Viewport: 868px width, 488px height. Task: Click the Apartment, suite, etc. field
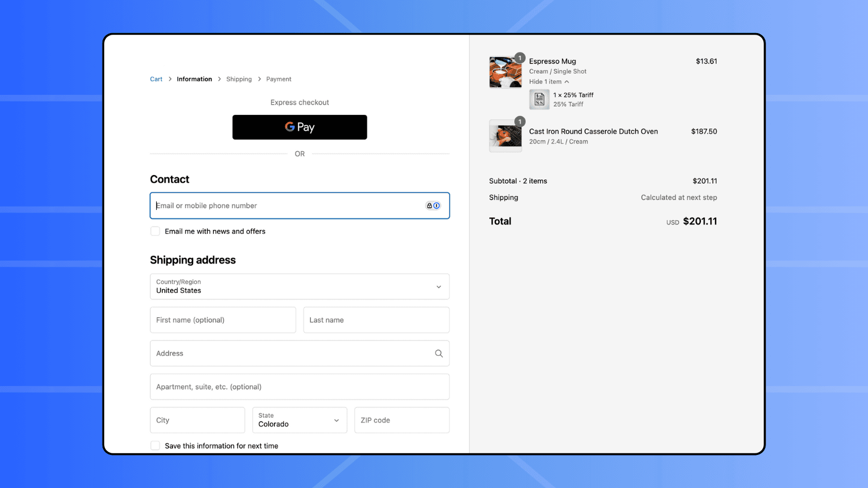(299, 387)
